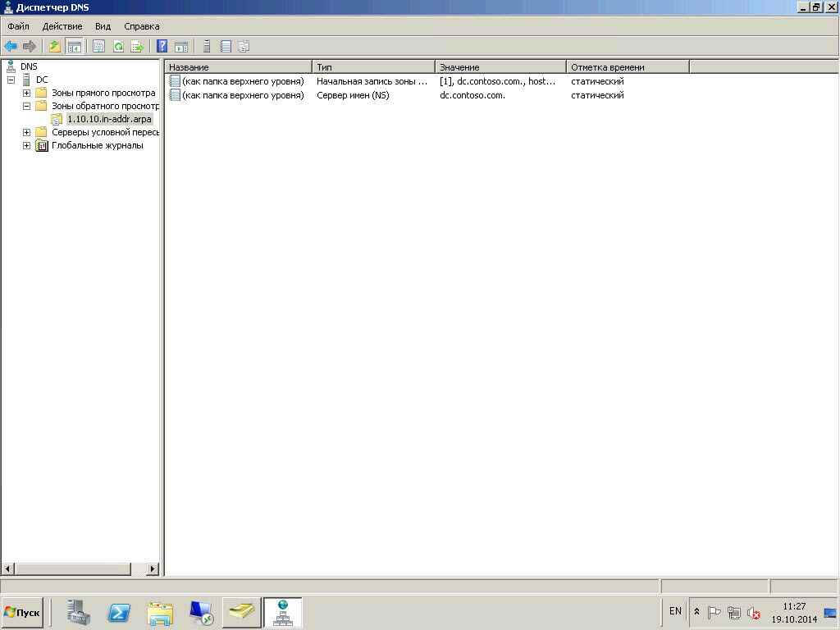Open Server Manager from the taskbar
840x630 pixels.
[x=79, y=612]
